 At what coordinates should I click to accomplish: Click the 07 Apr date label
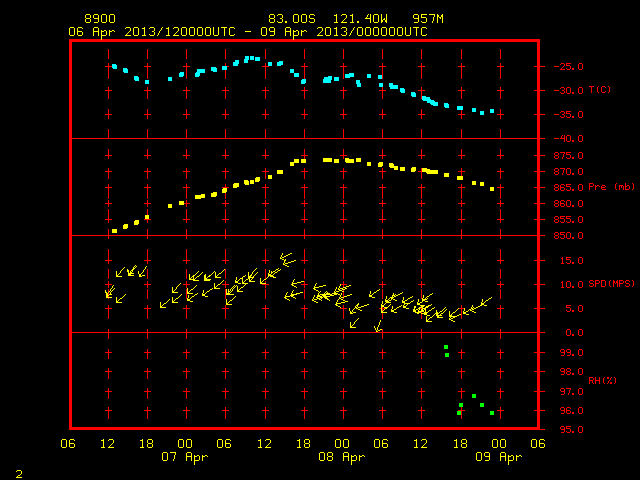(x=184, y=457)
